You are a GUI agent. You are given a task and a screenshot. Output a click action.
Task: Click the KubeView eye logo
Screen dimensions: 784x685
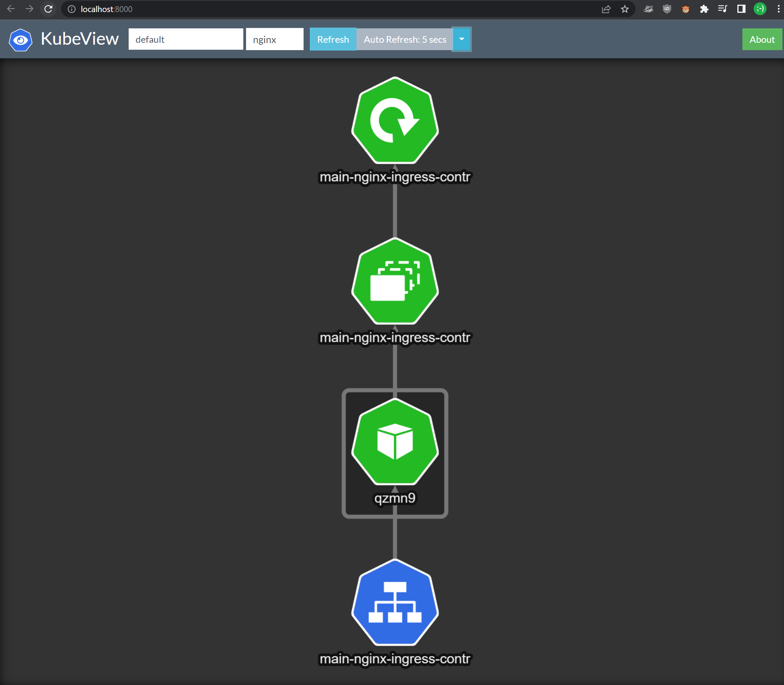[x=21, y=40]
